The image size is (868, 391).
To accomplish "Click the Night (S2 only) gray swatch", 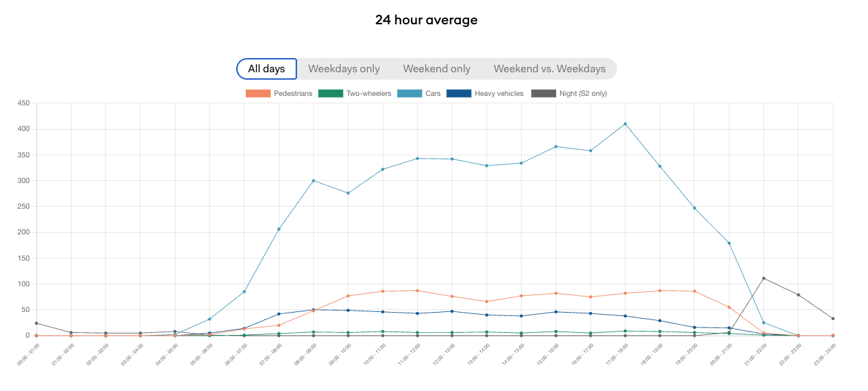I will click(543, 94).
